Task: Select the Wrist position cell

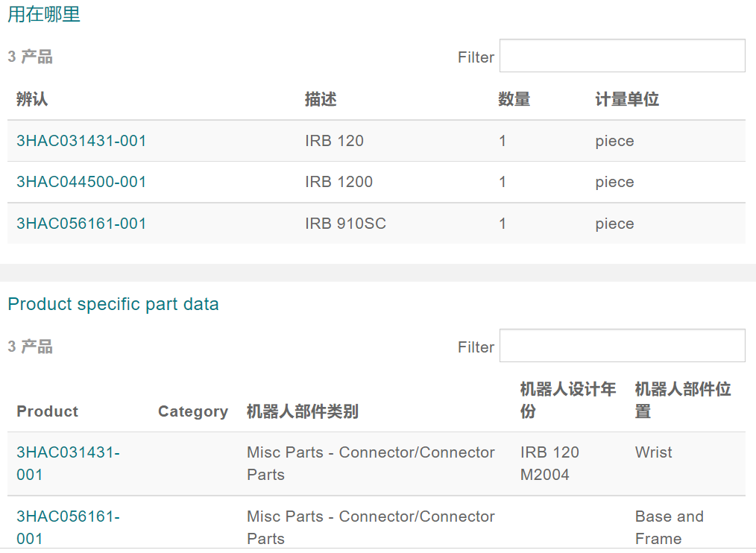Action: [x=653, y=452]
